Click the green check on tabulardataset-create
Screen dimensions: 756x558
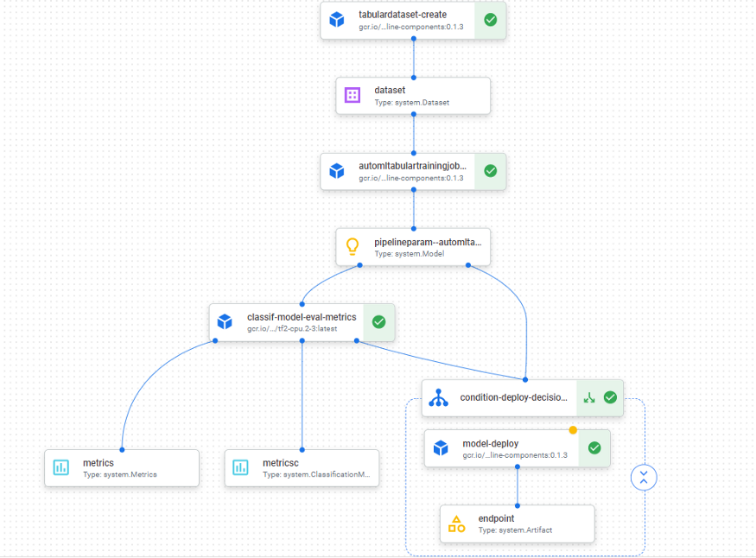pos(490,19)
